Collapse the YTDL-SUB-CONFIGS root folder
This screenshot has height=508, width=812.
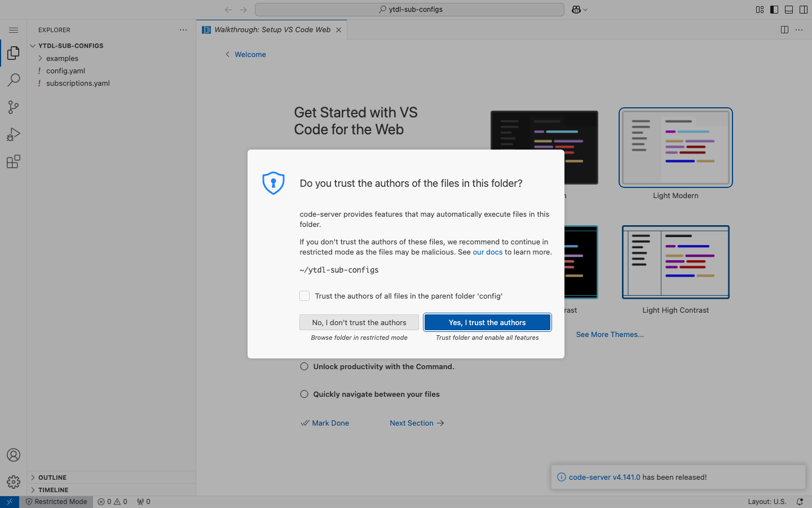point(112,46)
